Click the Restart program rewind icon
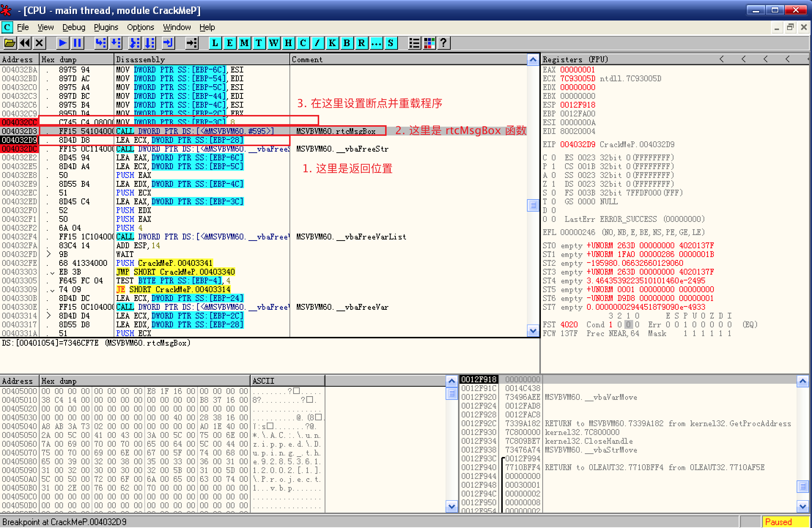The height and width of the screenshot is (528, 812). coord(25,43)
